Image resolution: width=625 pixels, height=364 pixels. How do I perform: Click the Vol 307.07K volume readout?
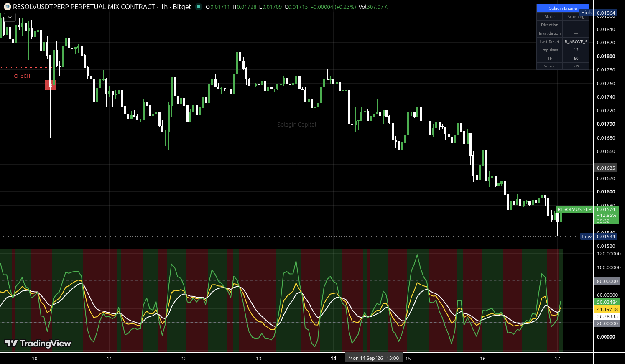[x=373, y=7]
